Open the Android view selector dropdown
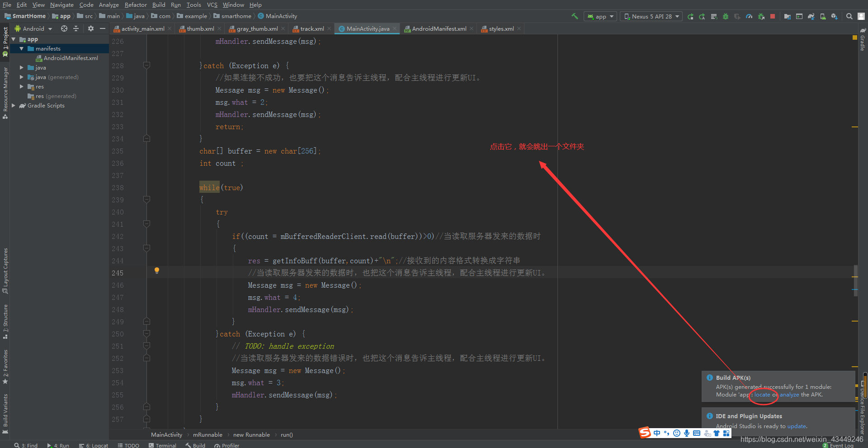 (x=34, y=28)
